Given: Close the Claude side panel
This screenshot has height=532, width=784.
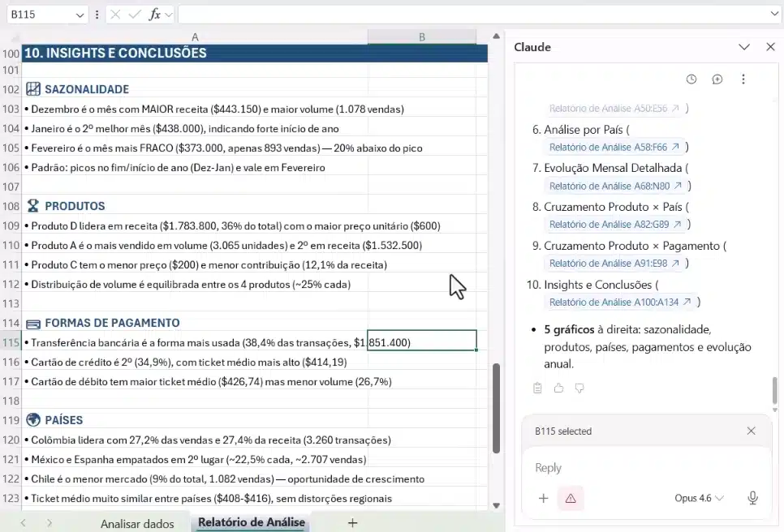Looking at the screenshot, I should point(770,47).
